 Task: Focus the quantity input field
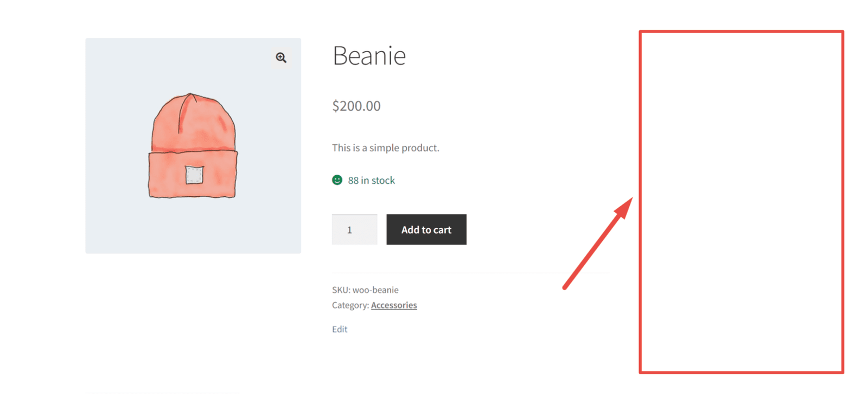pyautogui.click(x=354, y=229)
